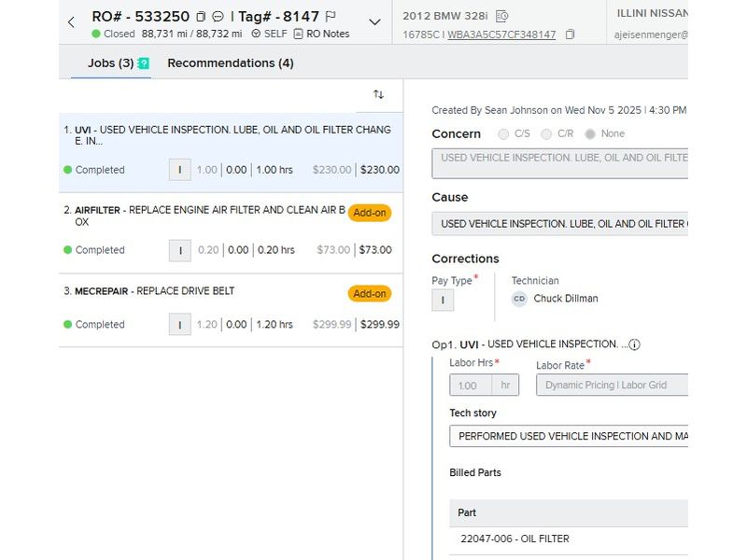
Task: Switch to the Recommendations (4) tab
Action: [x=230, y=63]
